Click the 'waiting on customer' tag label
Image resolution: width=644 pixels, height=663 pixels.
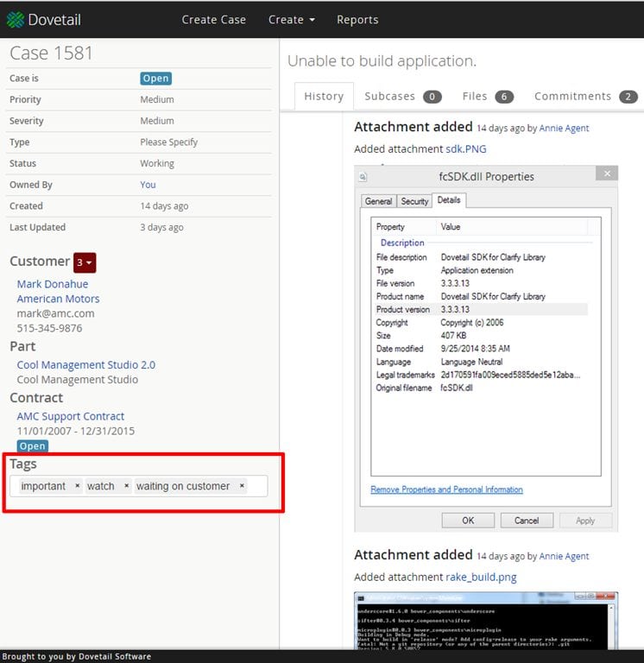tap(183, 486)
